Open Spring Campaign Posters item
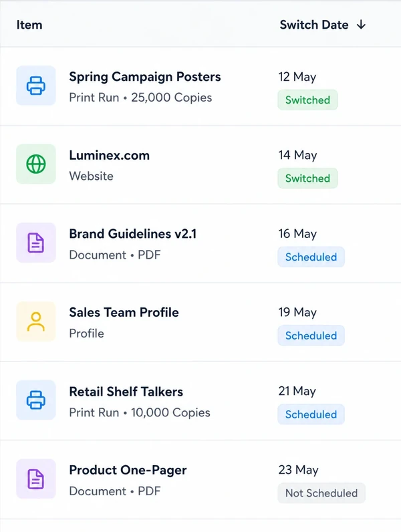Image resolution: width=401 pixels, height=532 pixels. click(x=145, y=77)
